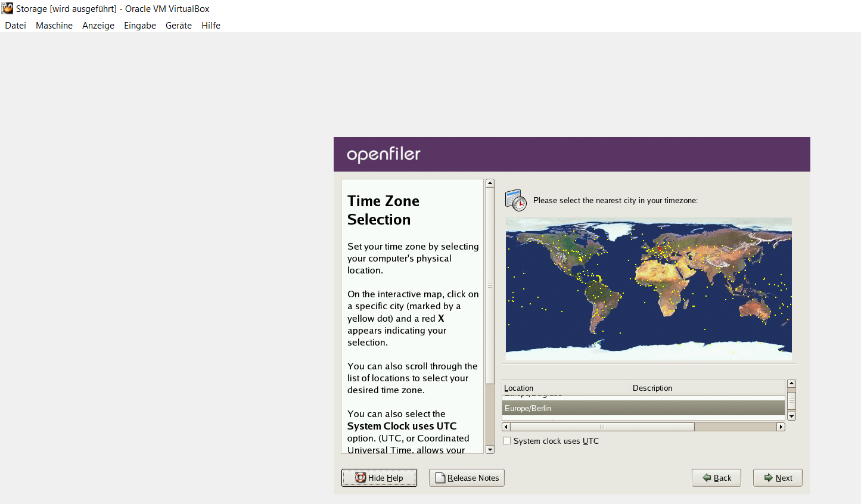Viewport: 861px width, 504px height.
Task: Click location list scroll down arrow
Action: [x=791, y=416]
